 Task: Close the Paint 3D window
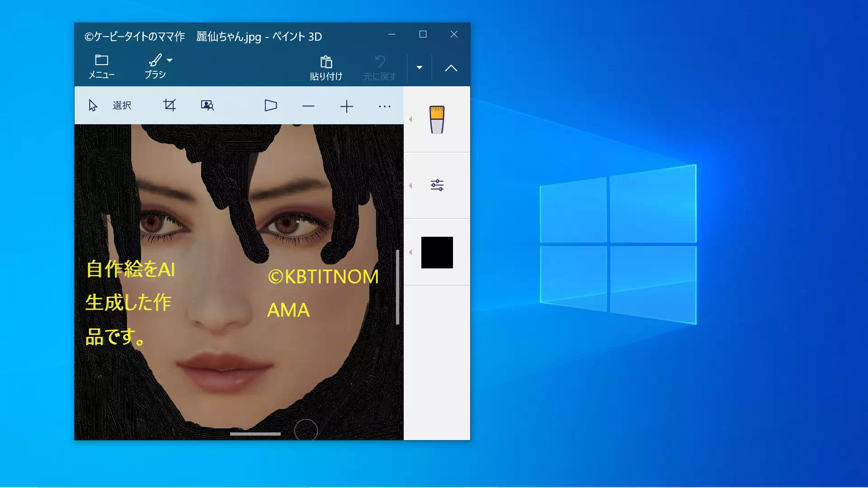454,34
